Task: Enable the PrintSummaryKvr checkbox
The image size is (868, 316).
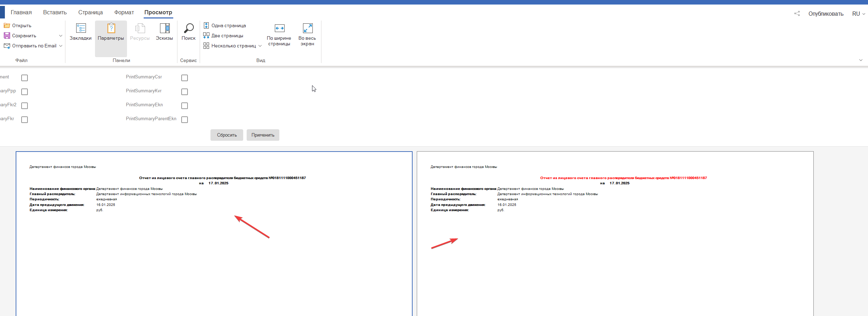Action: tap(185, 92)
